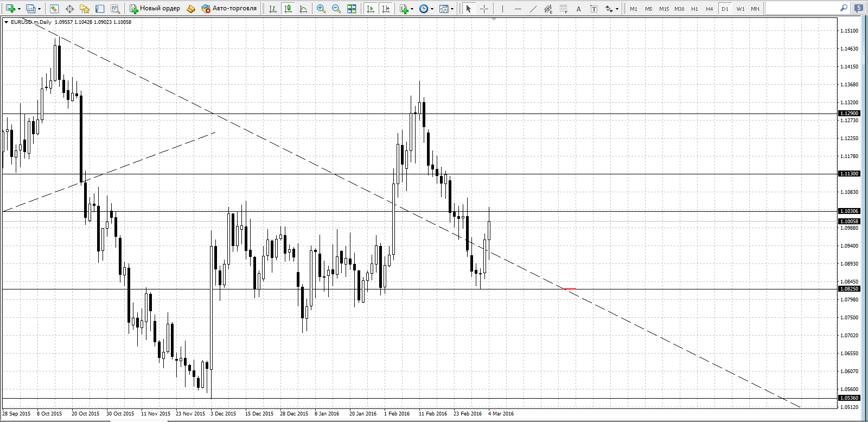Screen dimensions: 868x422
Task: Select the horizontal line drawing tool
Action: (518, 9)
